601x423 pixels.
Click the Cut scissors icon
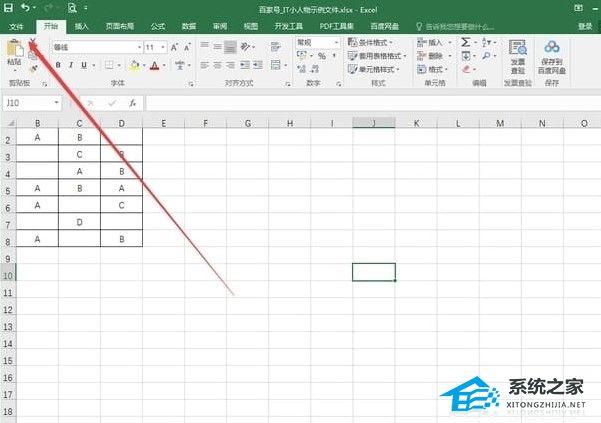(x=33, y=41)
